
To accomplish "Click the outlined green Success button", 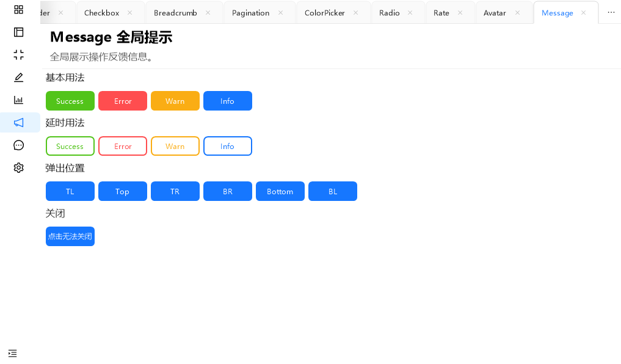I will click(x=70, y=146).
